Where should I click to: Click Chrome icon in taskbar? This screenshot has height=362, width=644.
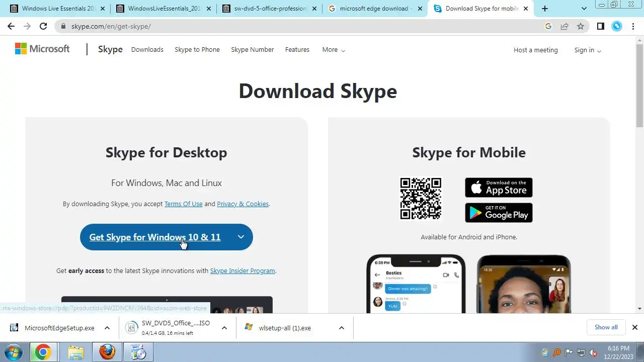pyautogui.click(x=43, y=352)
